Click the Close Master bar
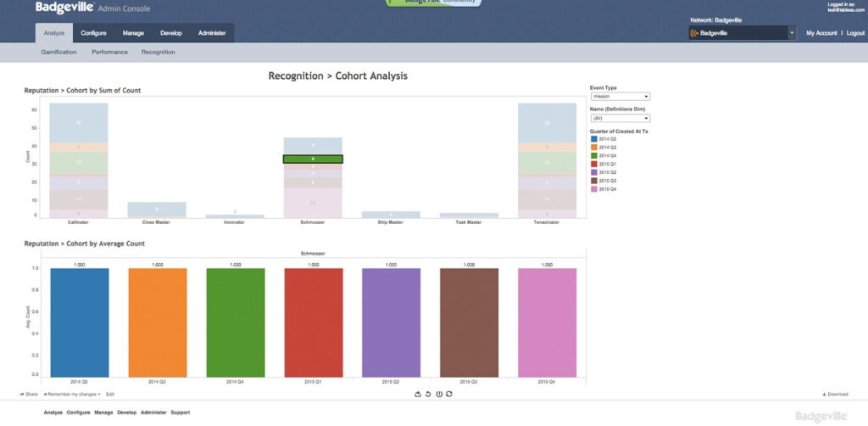Screen dimensions: 868x426 (157, 210)
